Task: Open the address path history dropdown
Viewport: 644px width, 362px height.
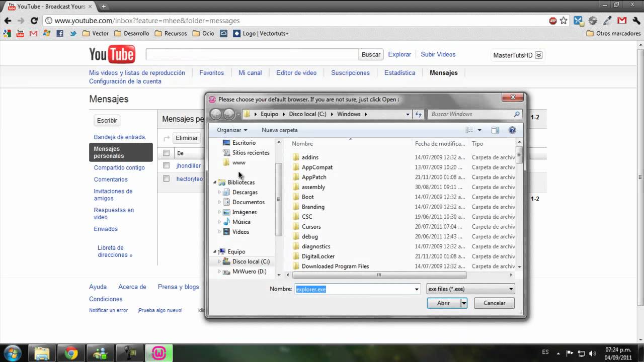Action: click(x=408, y=114)
